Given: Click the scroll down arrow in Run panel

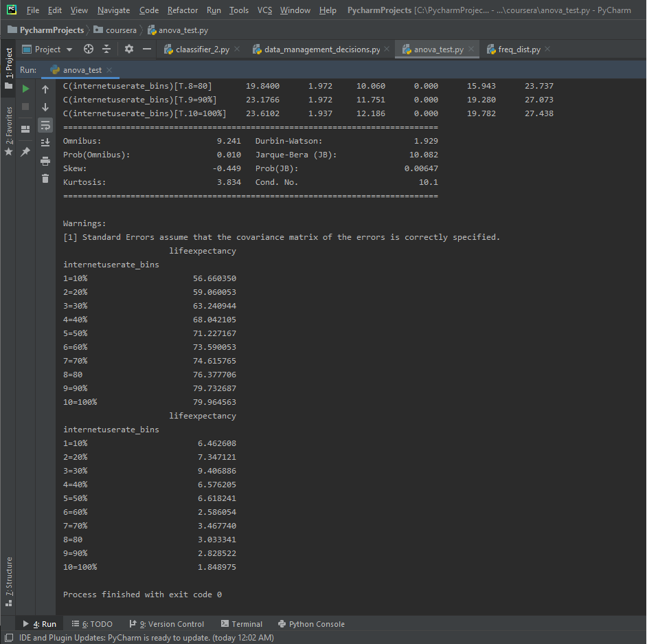Looking at the screenshot, I should click(45, 107).
